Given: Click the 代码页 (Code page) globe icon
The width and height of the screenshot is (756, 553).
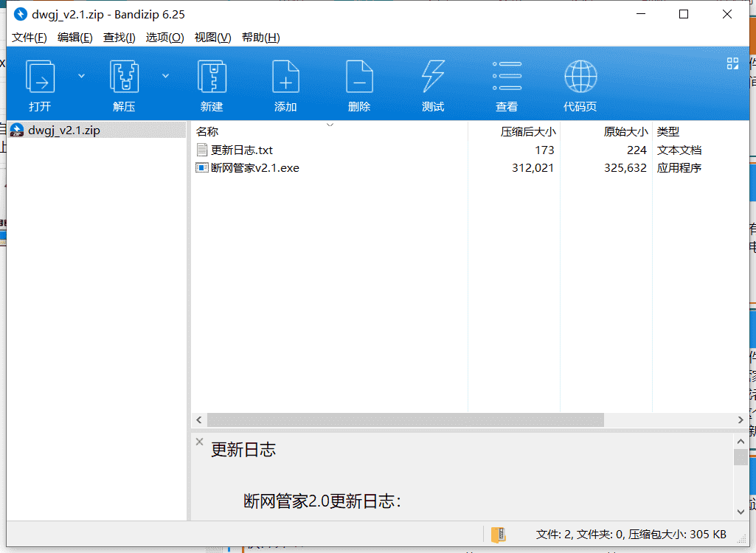Looking at the screenshot, I should point(580,76).
